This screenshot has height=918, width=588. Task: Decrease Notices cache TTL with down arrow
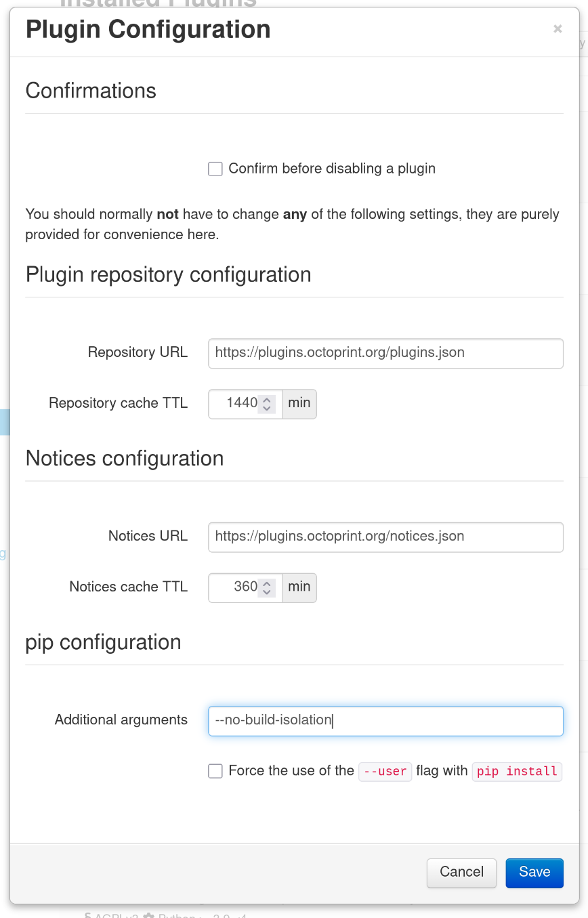tap(267, 591)
